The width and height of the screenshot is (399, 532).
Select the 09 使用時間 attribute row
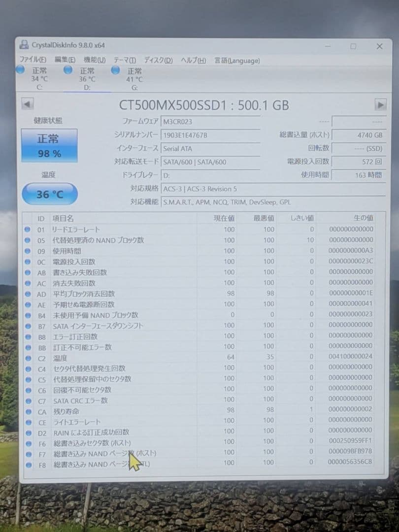point(199,251)
